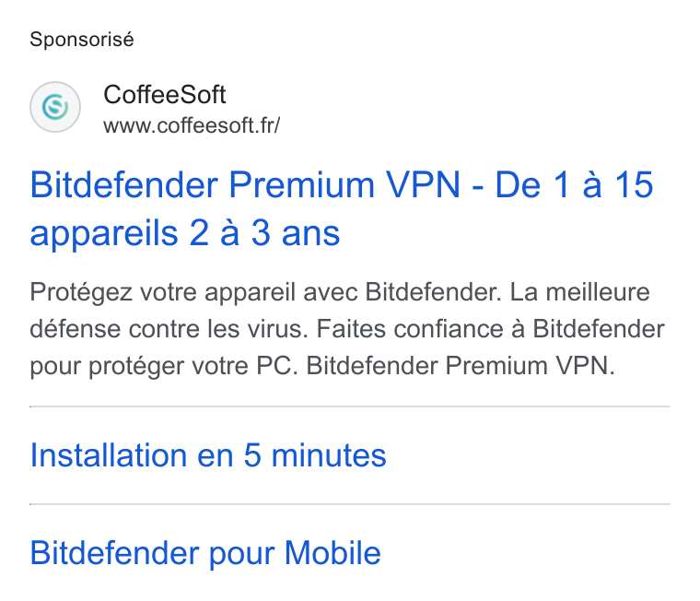This screenshot has width=700, height=601.
Task: Click the teal S swirl favicon
Action: 55,107
